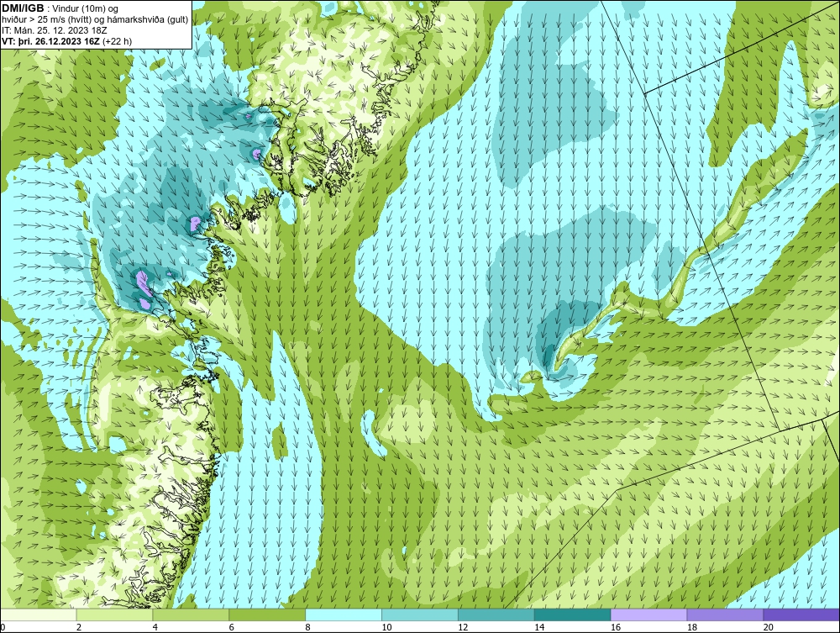Click the legend label '4'
840x633 pixels.
(x=155, y=627)
